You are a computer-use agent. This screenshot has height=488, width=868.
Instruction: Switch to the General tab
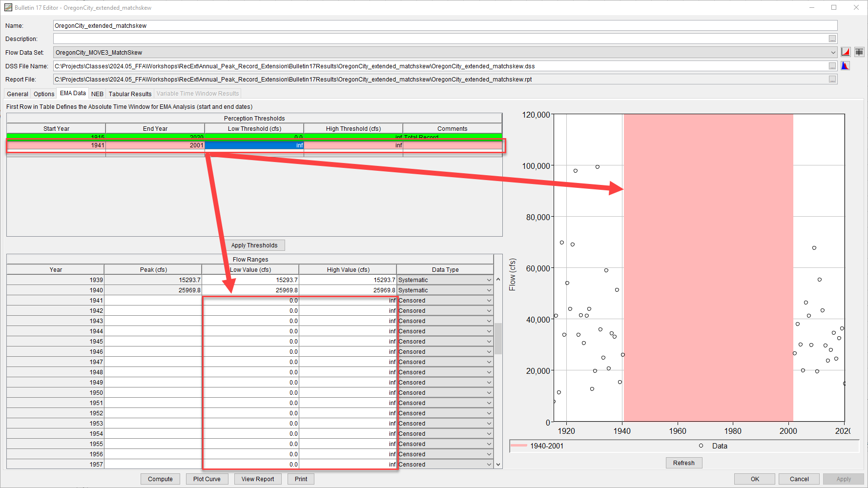[x=18, y=94]
